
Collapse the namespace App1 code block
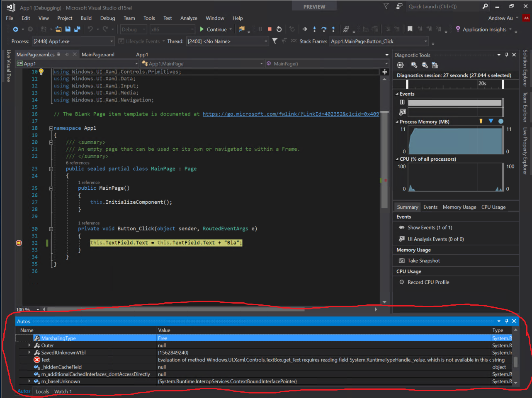point(51,128)
